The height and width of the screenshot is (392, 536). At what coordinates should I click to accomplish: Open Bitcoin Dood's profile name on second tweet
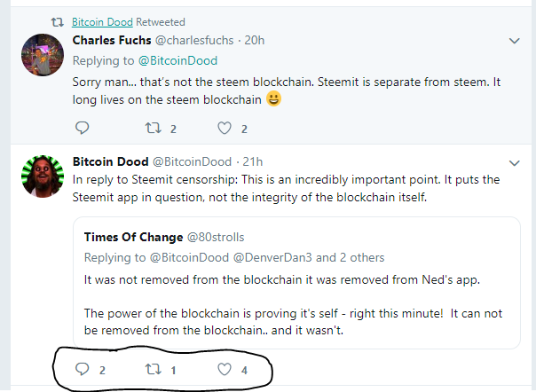tap(110, 161)
